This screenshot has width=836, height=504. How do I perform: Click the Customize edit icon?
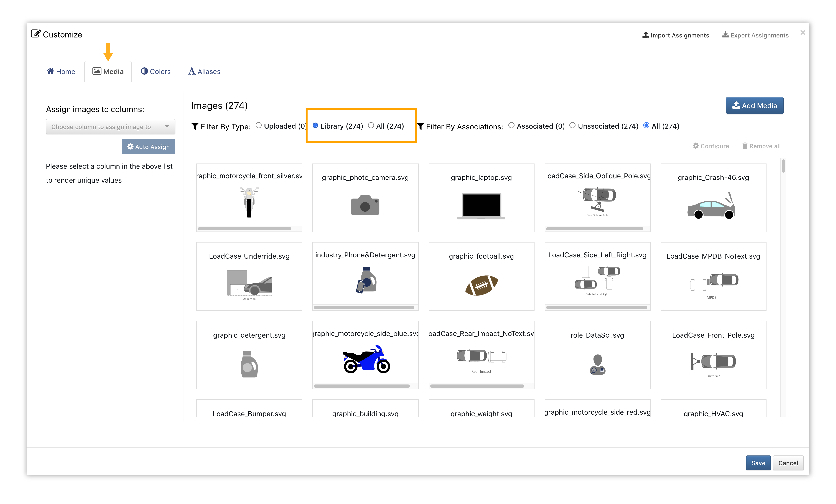pyautogui.click(x=36, y=34)
